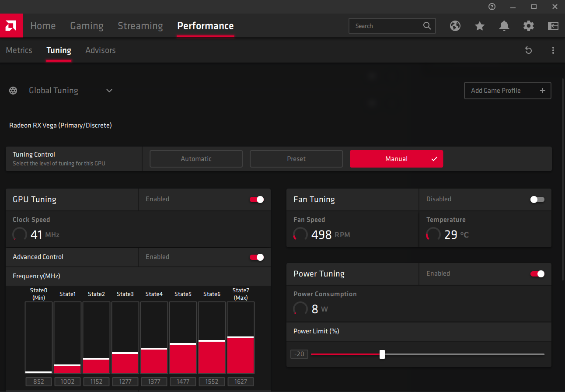The width and height of the screenshot is (565, 392).
Task: Open the Performance tab
Action: 206,26
